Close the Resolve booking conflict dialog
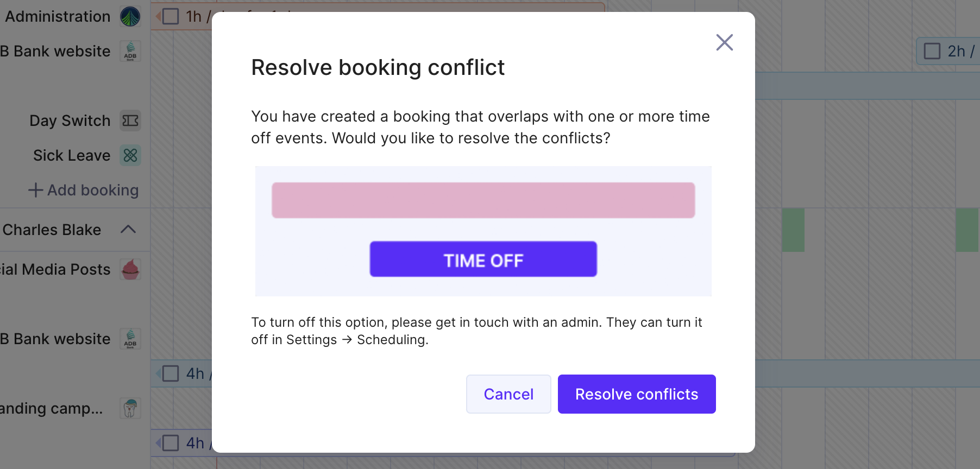Viewport: 980px width, 469px height. (x=725, y=42)
